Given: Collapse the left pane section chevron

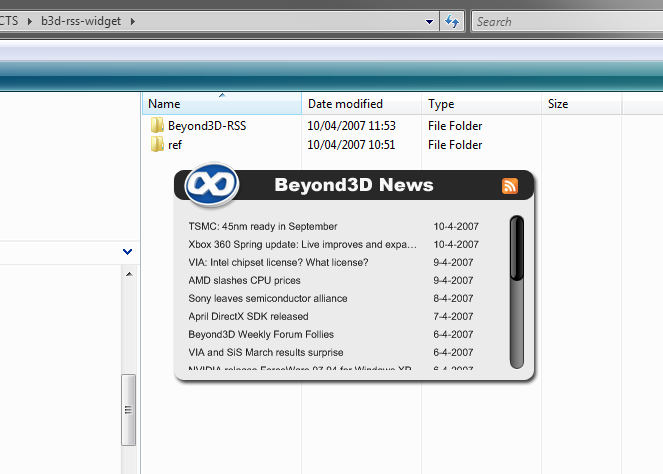Looking at the screenshot, I should pyautogui.click(x=127, y=252).
